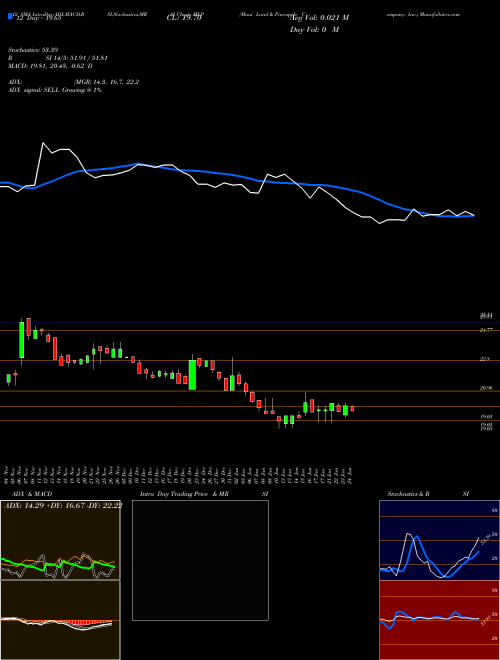Click the 24.77 price level label
The height and width of the screenshot is (660, 500).
point(486,330)
